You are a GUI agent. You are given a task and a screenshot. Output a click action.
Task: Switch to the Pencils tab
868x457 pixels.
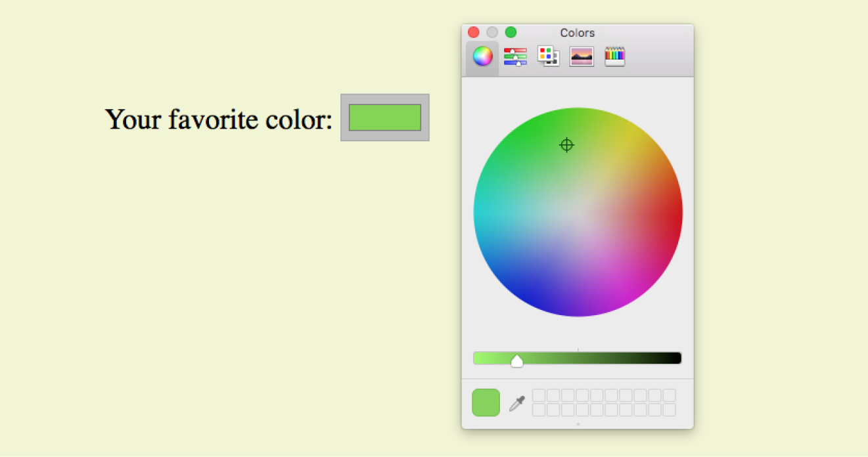[x=614, y=56]
